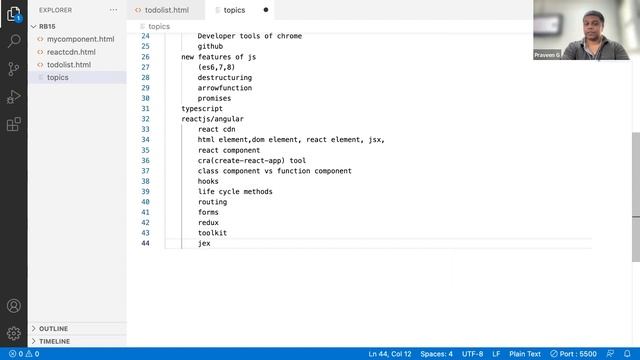640x360 pixels.
Task: Click "github" on line 25
Action: (210, 47)
